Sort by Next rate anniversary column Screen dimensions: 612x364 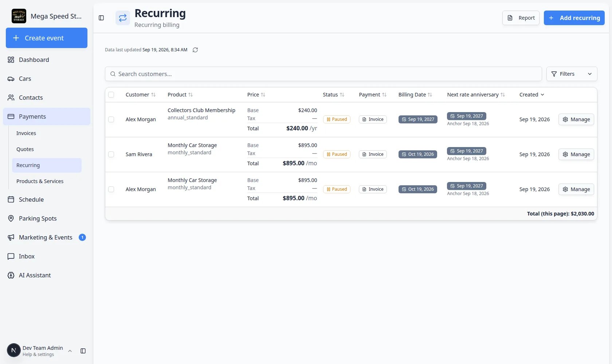476,95
